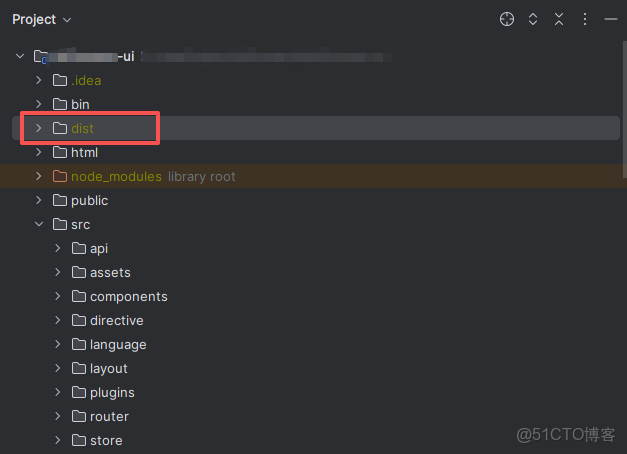This screenshot has height=454, width=627.
Task: Expand the node_modules library root
Action: [x=39, y=176]
